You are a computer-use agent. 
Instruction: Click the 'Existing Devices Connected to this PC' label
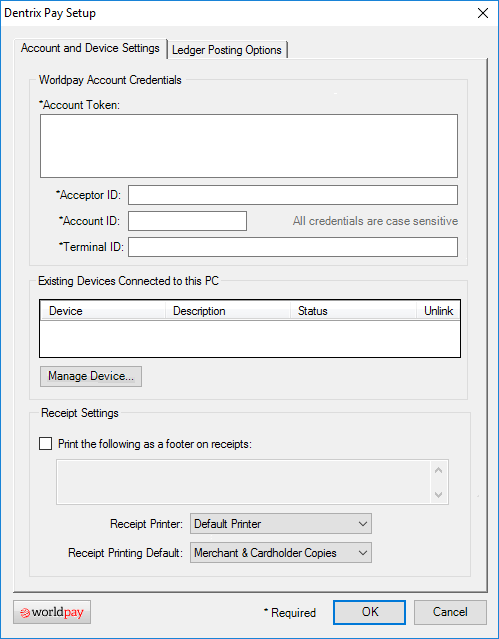tap(128, 281)
